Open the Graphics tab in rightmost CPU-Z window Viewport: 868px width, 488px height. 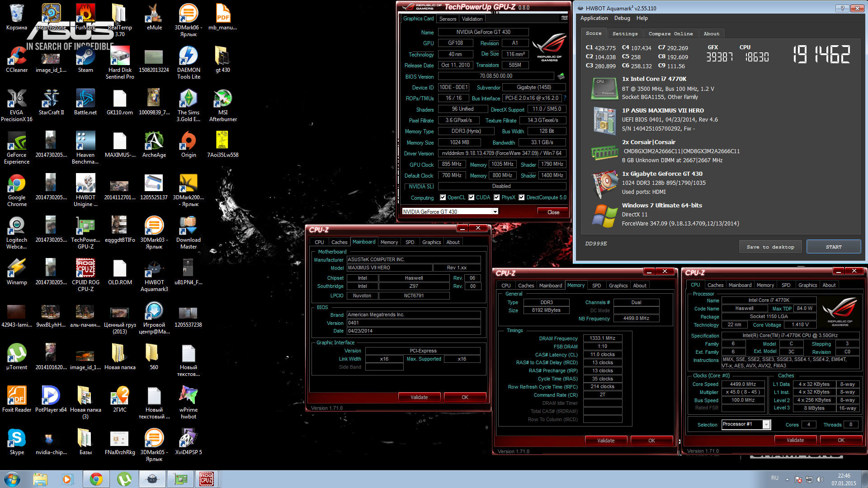coord(807,285)
